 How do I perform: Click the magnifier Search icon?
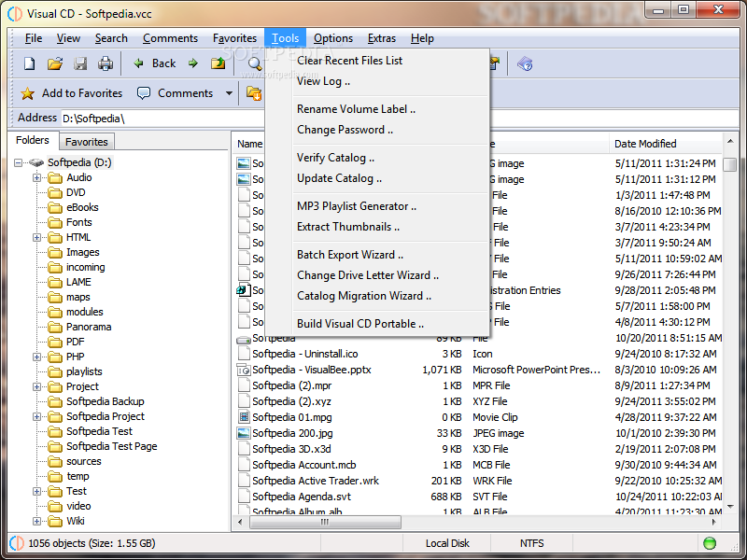click(255, 63)
